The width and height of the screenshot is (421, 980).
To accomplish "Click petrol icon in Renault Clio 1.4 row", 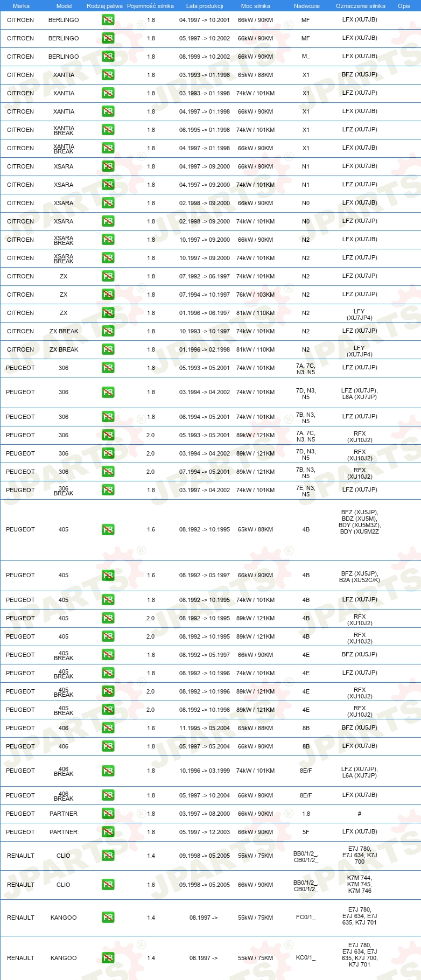I will [x=108, y=856].
